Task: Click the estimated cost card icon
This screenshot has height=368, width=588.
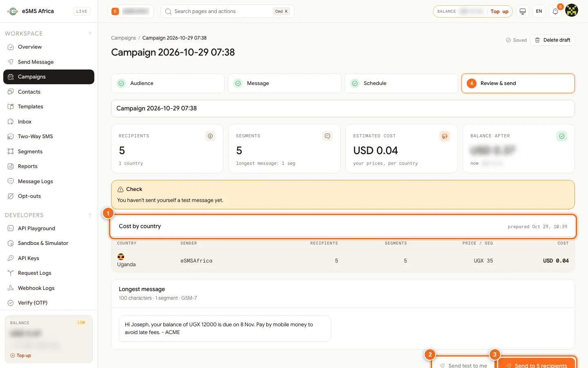Action: pos(445,136)
